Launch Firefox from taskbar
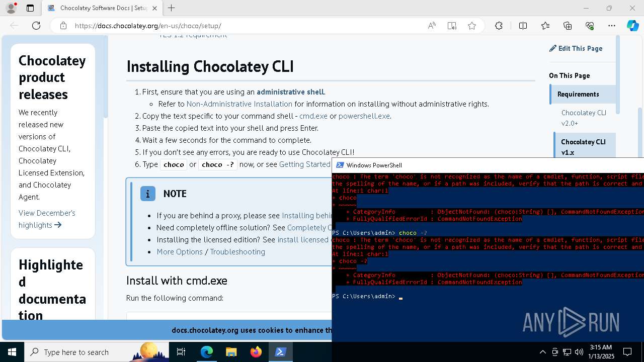 [256, 352]
